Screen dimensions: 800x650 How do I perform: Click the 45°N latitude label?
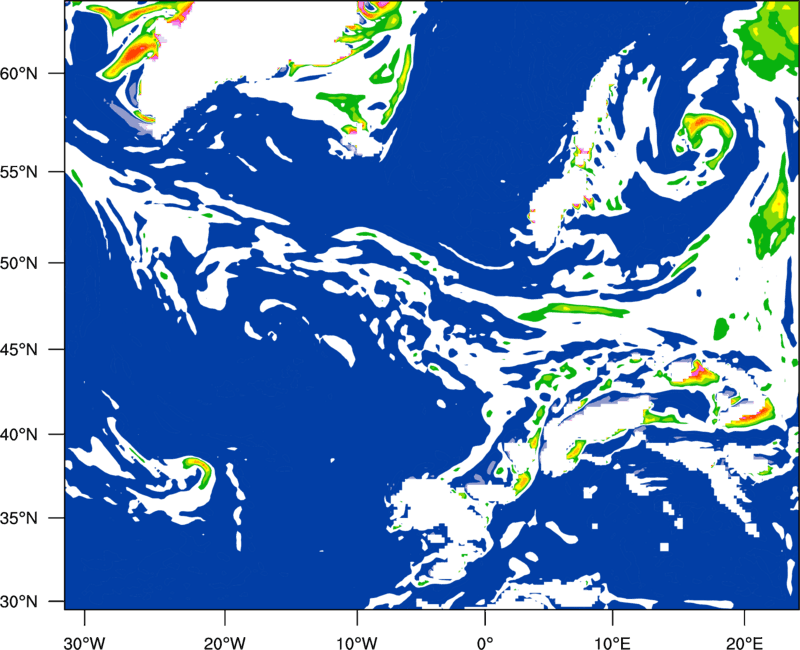19,349
